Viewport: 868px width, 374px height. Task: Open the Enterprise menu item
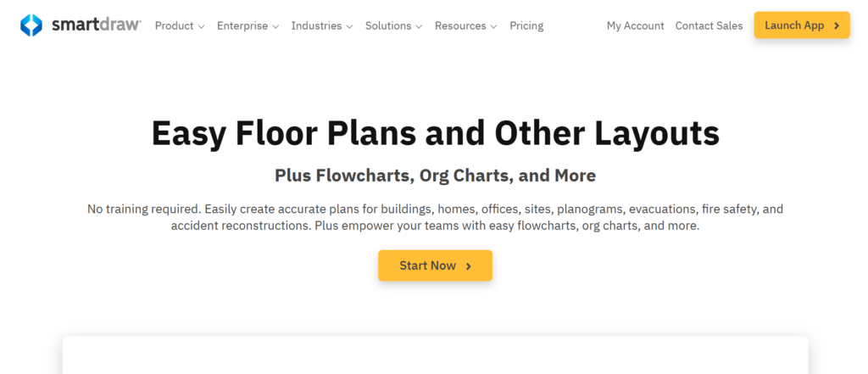[x=242, y=25]
